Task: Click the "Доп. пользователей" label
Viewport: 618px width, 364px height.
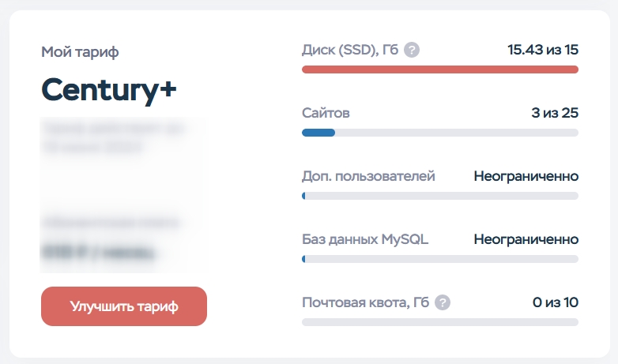Action: click(368, 176)
